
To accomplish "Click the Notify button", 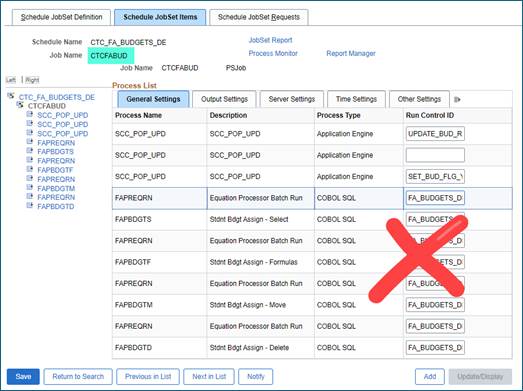I will pos(256,377).
